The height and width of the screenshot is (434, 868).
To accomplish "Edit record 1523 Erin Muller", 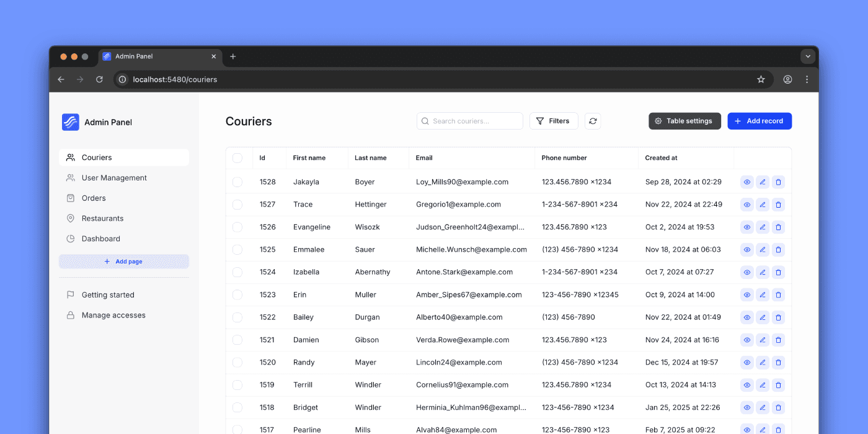I will (x=763, y=295).
